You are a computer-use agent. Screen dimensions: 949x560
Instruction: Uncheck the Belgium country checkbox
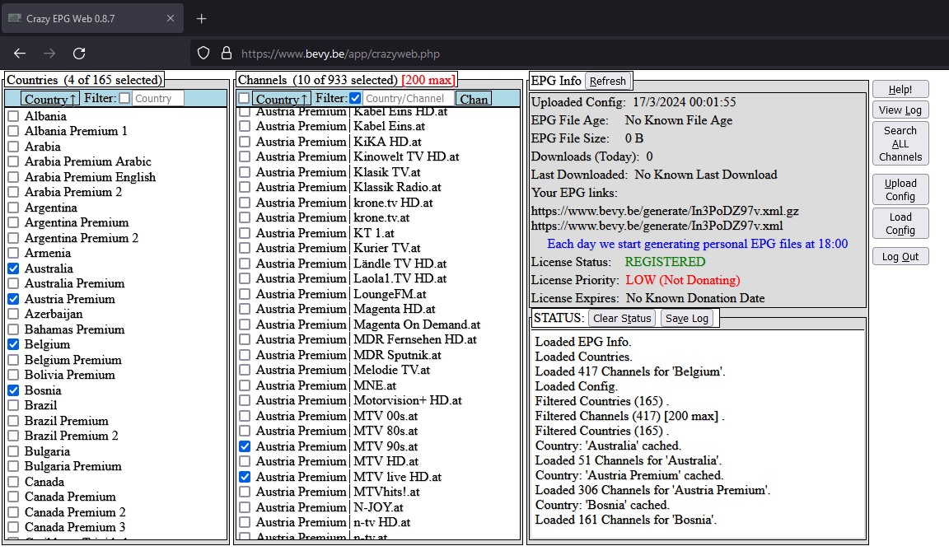click(13, 345)
